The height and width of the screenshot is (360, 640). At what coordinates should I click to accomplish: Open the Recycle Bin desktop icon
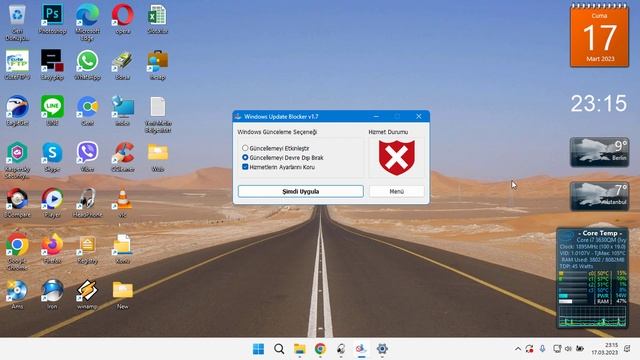17,22
